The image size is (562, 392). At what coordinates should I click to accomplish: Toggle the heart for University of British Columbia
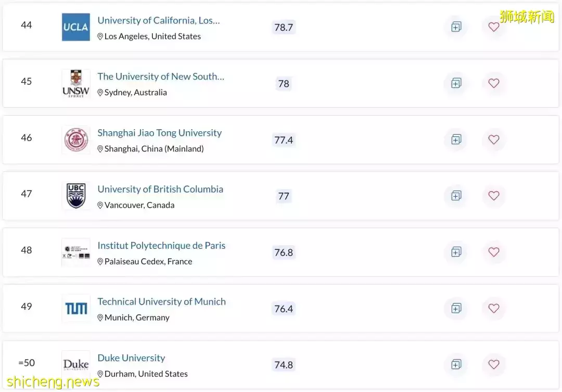493,196
